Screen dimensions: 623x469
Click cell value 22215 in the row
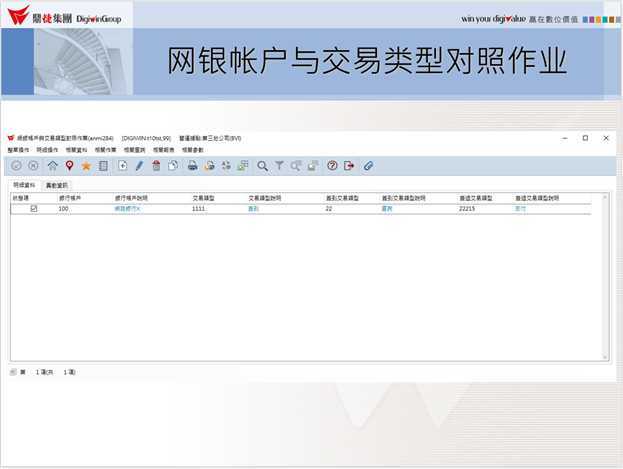click(466, 209)
